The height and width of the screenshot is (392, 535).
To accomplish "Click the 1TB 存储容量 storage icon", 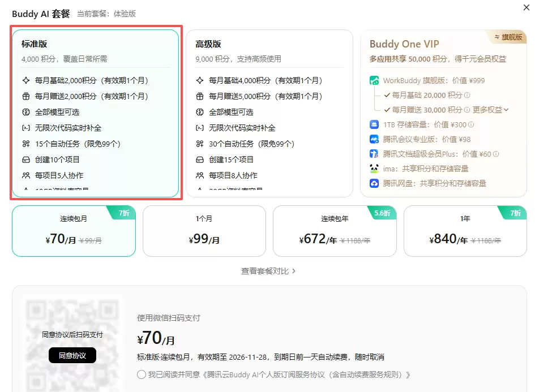I will point(374,124).
